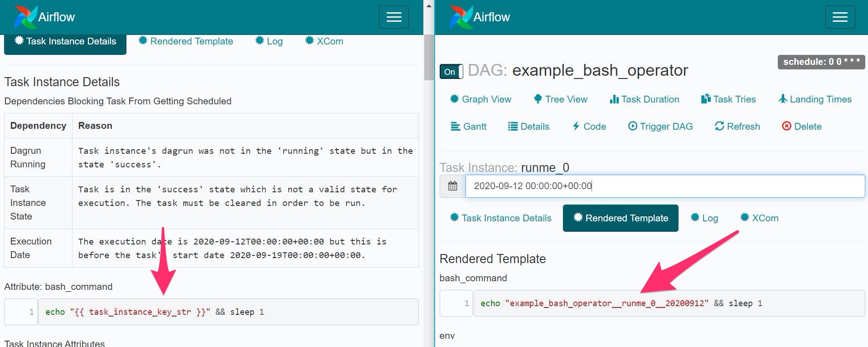This screenshot has height=347, width=868.
Task: Select the active Rendered Template tab in the right window
Action: tap(621, 218)
